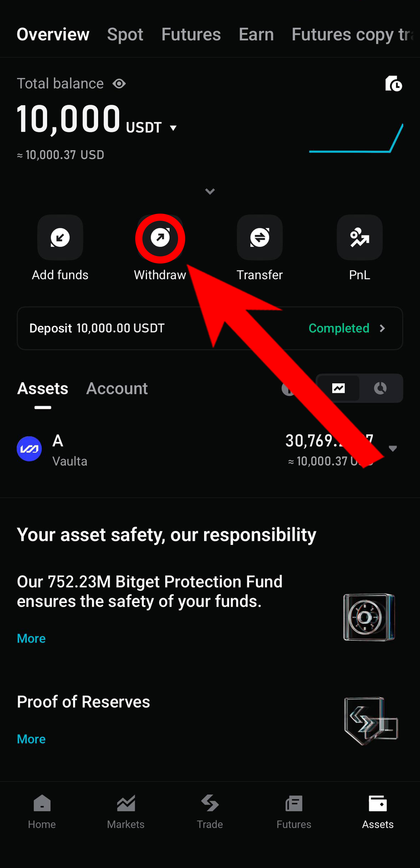This screenshot has width=420, height=868.
Task: Open the completed 10,000 USDT deposit notice
Action: tap(210, 328)
